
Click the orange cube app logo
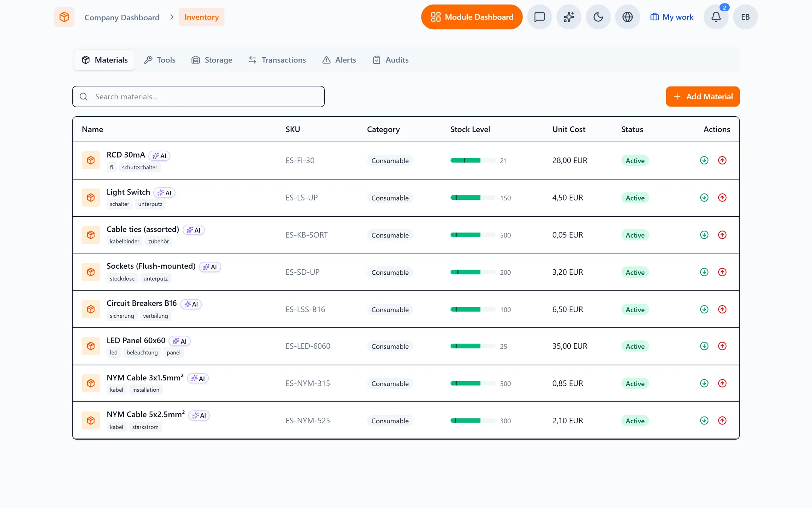coord(64,17)
